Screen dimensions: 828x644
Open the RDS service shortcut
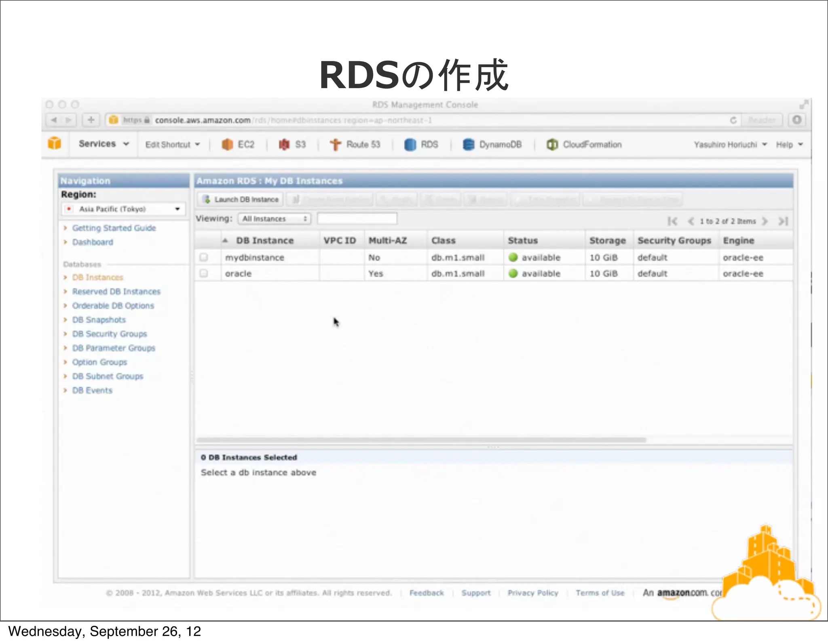click(421, 144)
